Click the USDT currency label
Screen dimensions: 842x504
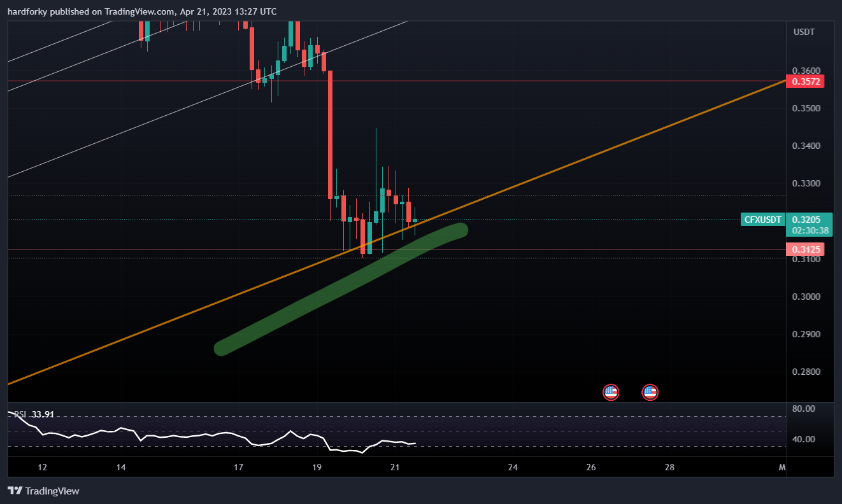(803, 32)
